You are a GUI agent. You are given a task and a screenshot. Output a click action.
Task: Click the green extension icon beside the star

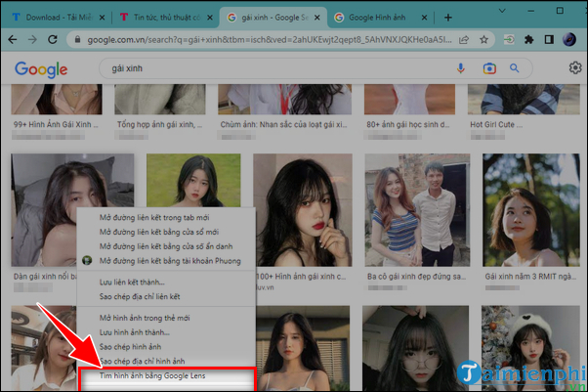[509, 39]
